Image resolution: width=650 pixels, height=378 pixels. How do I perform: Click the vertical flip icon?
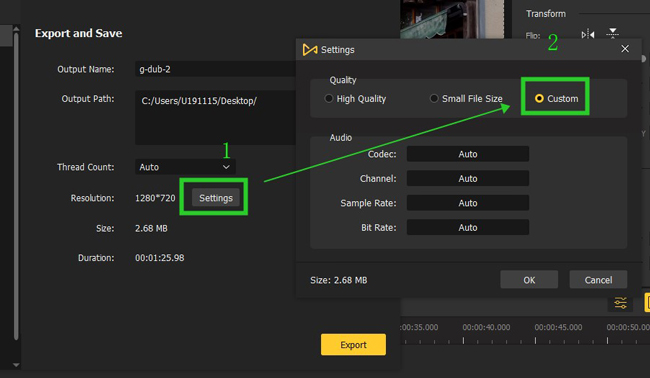pyautogui.click(x=613, y=34)
